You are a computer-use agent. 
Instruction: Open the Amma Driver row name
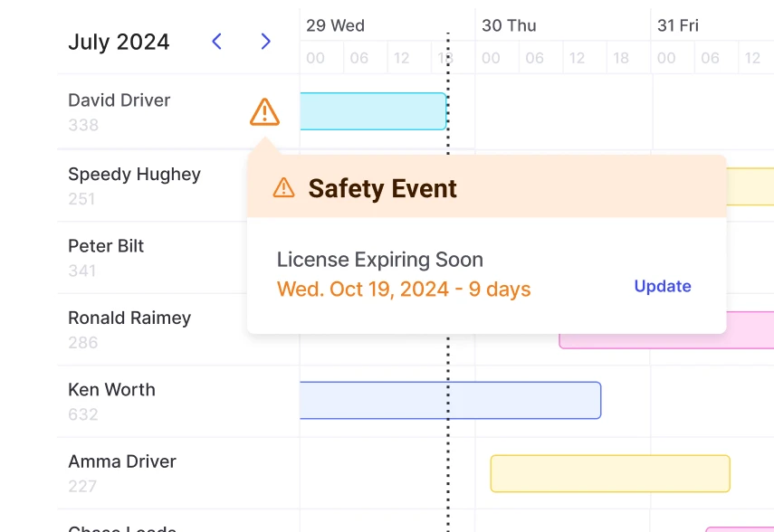point(122,461)
